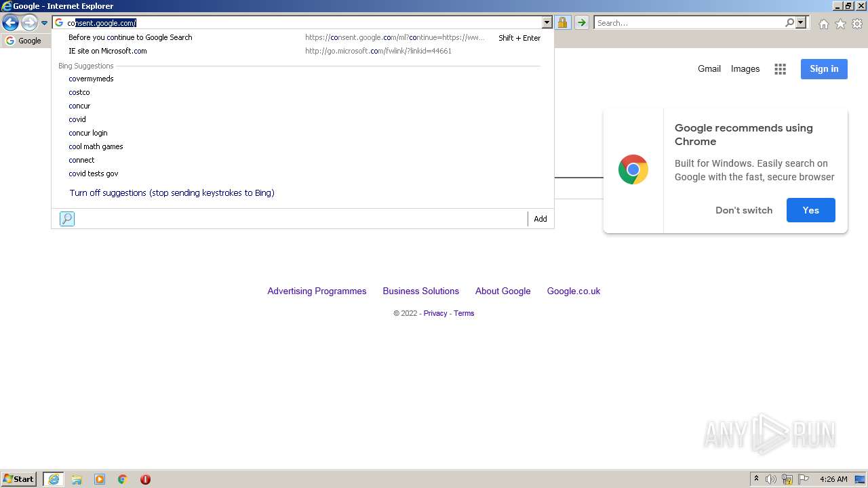This screenshot has height=488, width=868.
Task: Click the green Go arrow button
Action: coord(581,23)
